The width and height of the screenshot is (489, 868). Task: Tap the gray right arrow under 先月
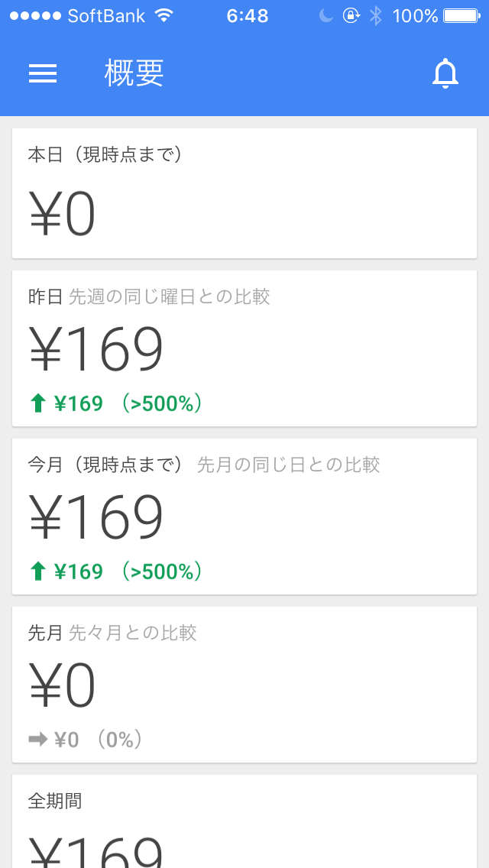point(38,740)
